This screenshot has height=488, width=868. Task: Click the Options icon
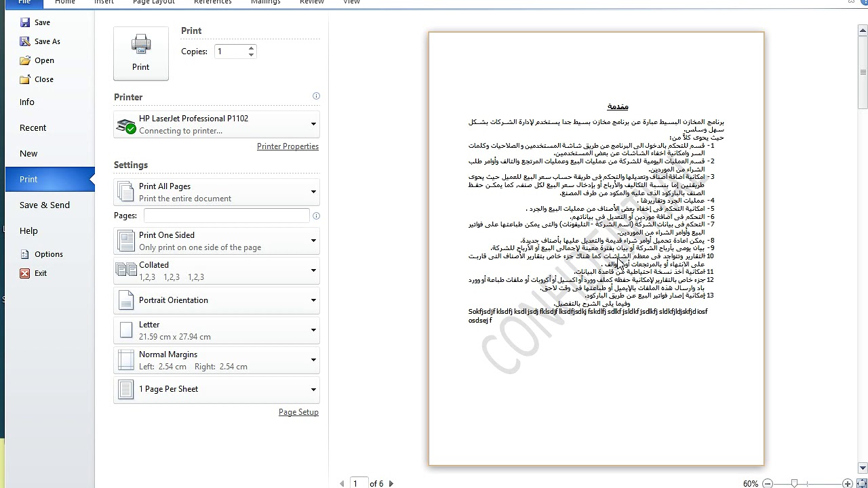click(x=25, y=254)
